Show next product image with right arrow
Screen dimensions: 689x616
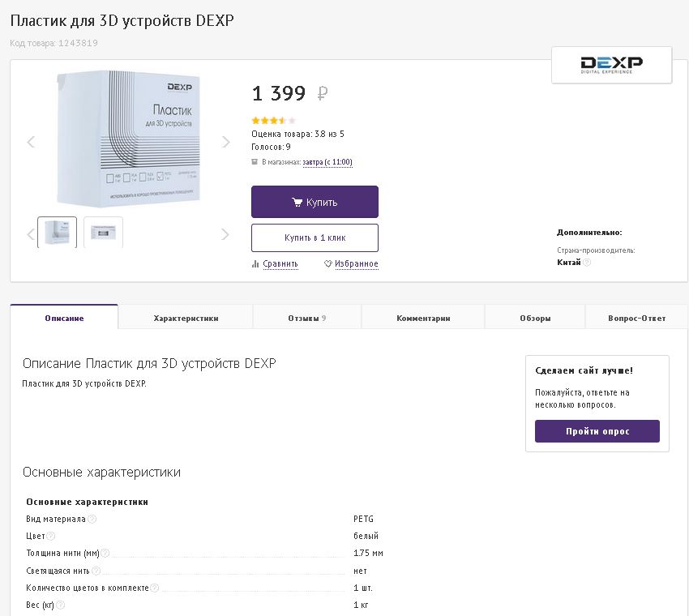pos(226,143)
